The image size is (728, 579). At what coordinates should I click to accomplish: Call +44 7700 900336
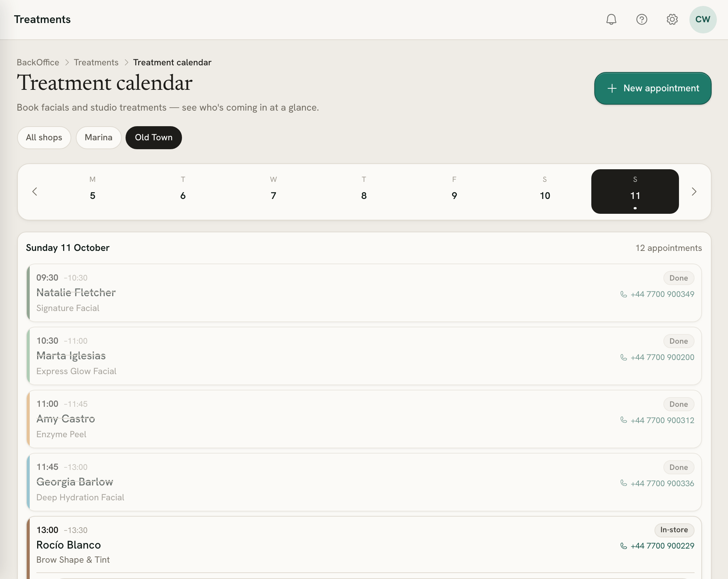657,483
